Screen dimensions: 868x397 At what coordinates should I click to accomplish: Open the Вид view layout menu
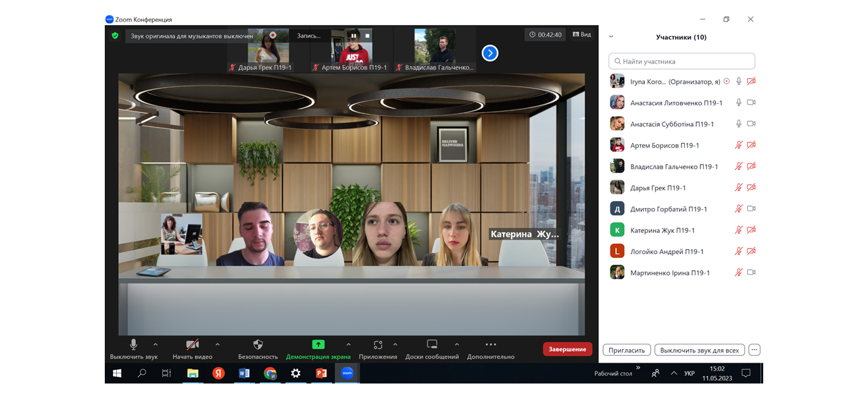click(582, 34)
